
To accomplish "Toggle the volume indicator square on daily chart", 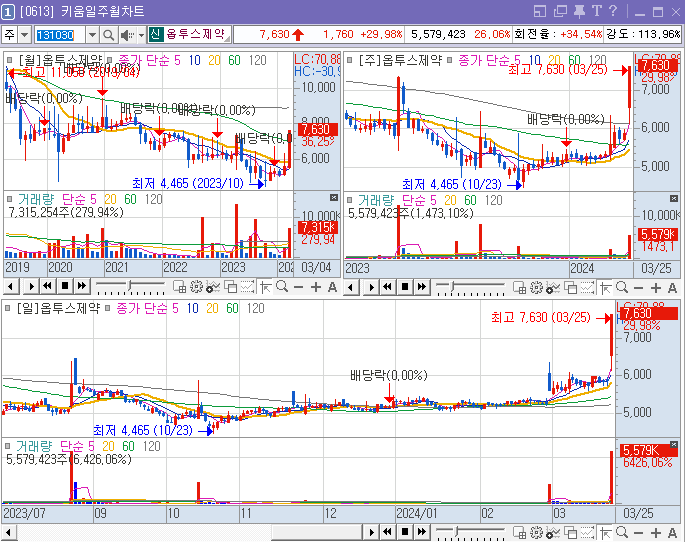I will click(7, 446).
